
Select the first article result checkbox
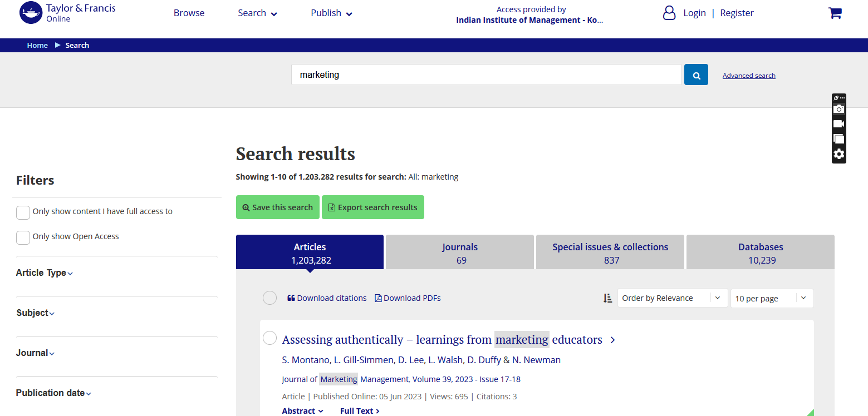[x=269, y=338]
